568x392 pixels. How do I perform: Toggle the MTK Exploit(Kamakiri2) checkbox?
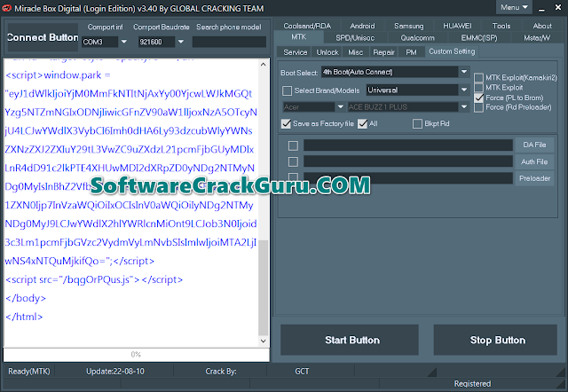[478, 77]
